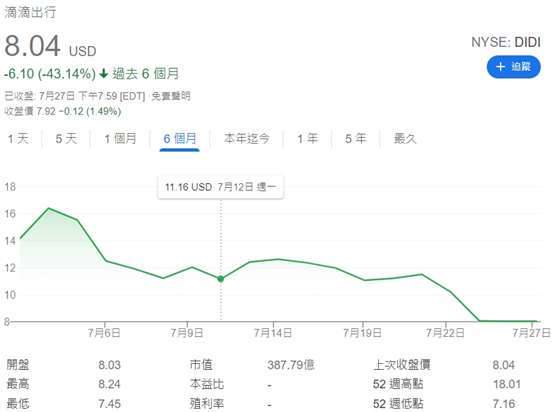Select the 6個月 range tab

pyautogui.click(x=179, y=139)
